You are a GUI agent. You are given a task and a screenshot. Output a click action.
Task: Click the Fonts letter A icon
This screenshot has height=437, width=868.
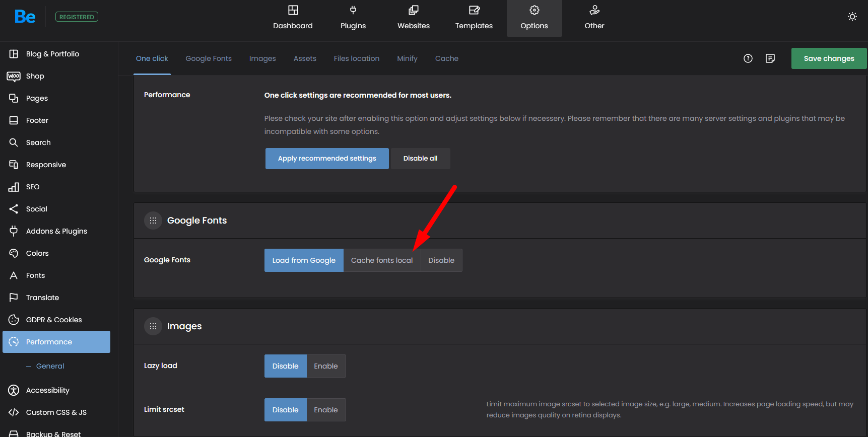[x=14, y=275]
